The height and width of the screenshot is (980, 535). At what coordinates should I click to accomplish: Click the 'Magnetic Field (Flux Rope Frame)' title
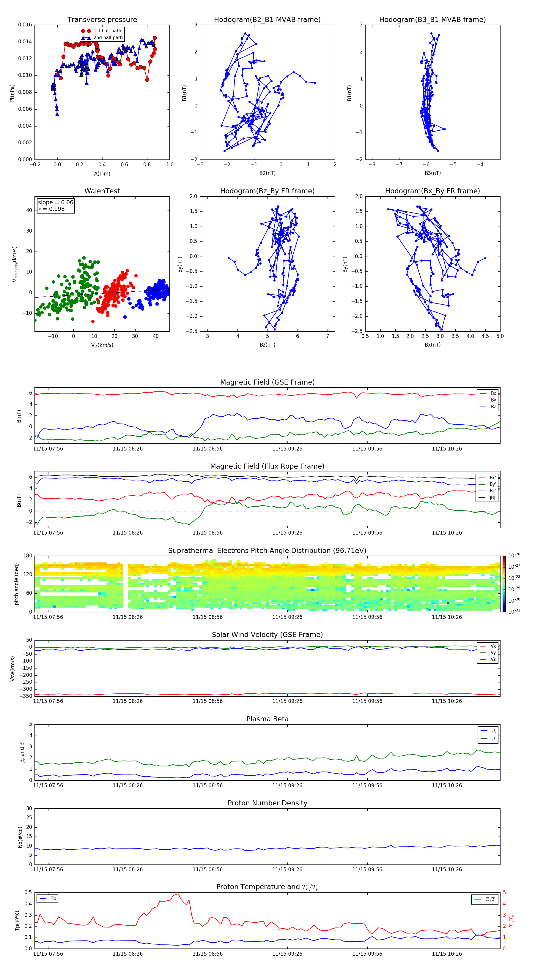point(267,467)
